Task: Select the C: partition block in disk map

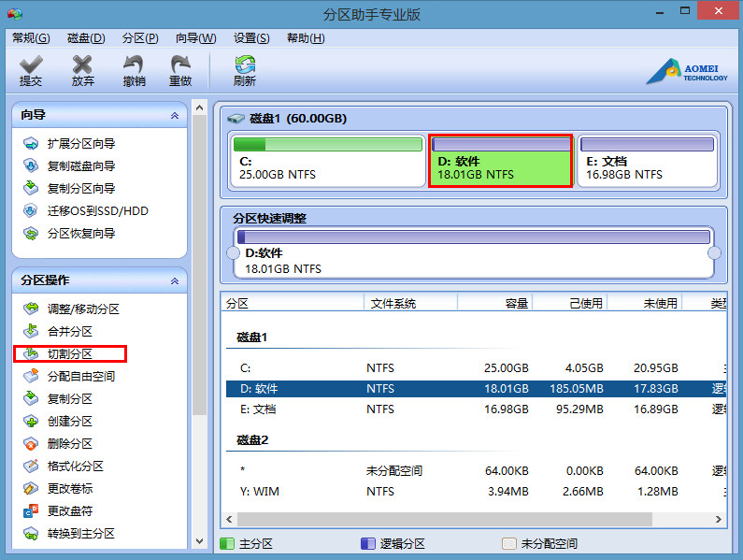Action: (x=327, y=161)
